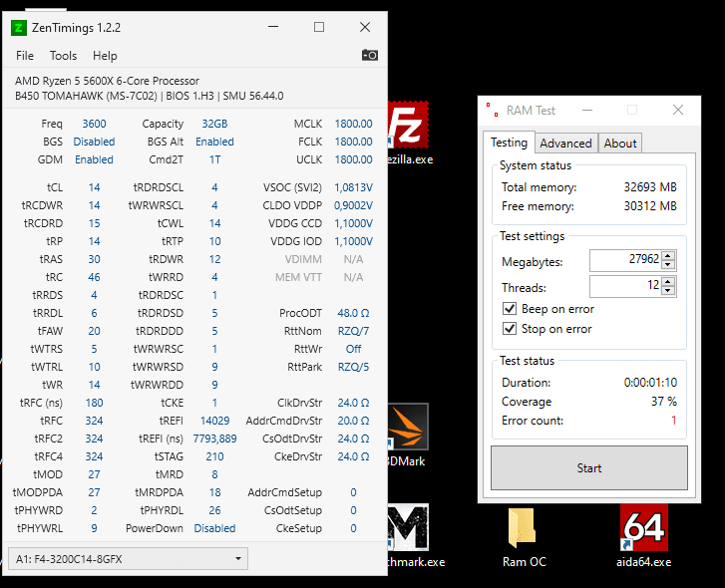Screen dimensions: 725x588
Task: Click the tREFI value 14029
Action: 214,421
